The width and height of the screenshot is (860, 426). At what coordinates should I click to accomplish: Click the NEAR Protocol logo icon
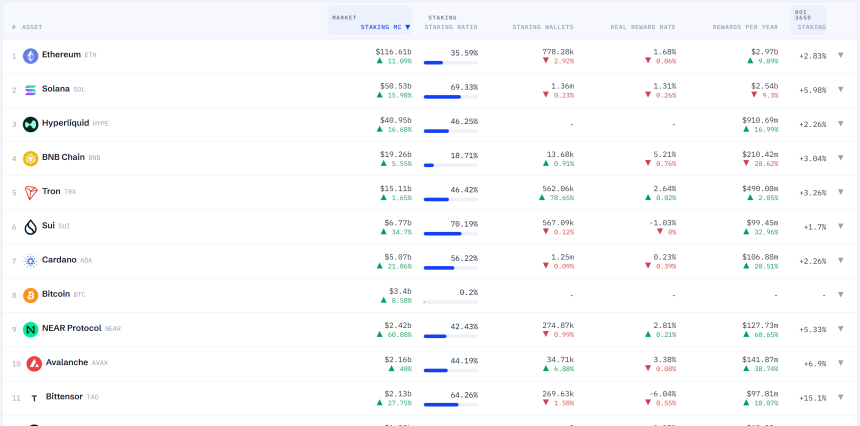click(30, 330)
